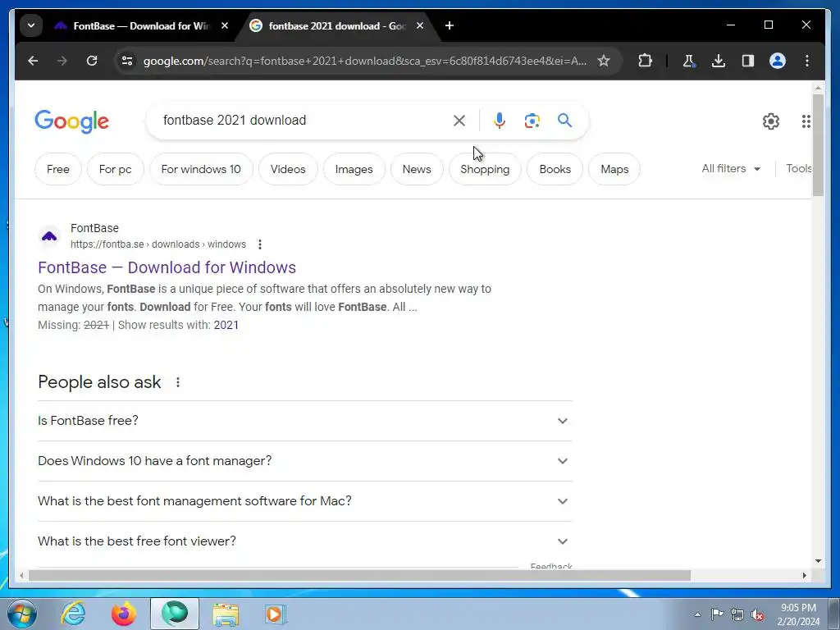Open the Action Center flag icon in the tray
This screenshot has height=630, width=840.
pos(717,614)
